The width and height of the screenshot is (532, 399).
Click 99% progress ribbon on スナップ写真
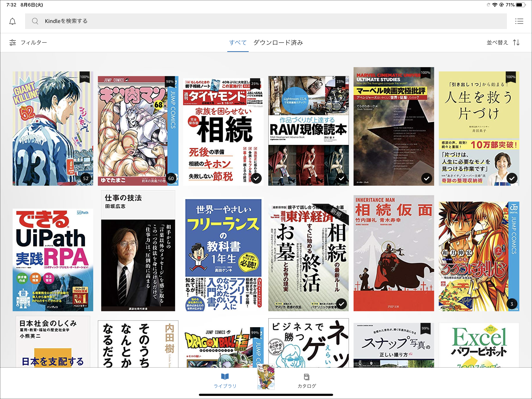(x=425, y=329)
